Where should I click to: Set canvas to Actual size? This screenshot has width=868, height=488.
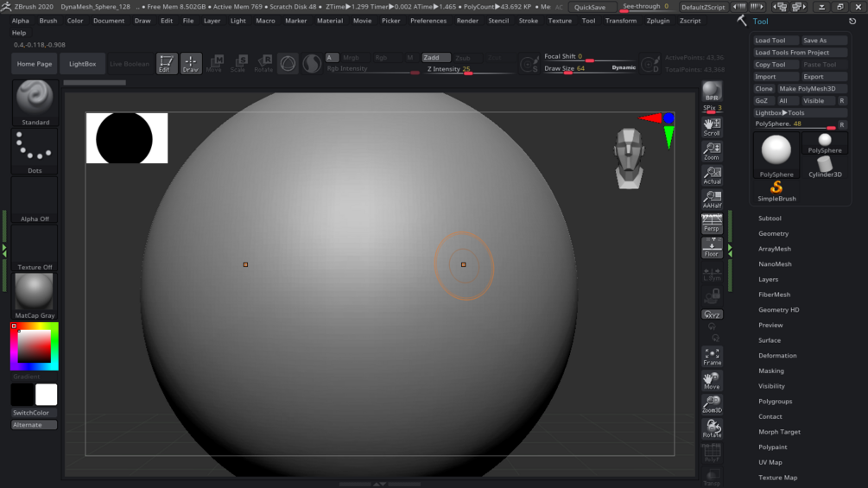click(712, 175)
